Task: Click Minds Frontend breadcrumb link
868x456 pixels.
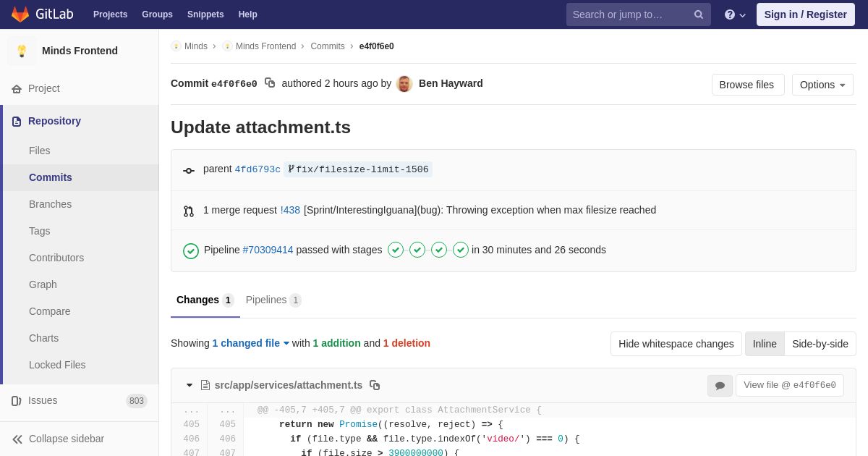Action: (265, 46)
